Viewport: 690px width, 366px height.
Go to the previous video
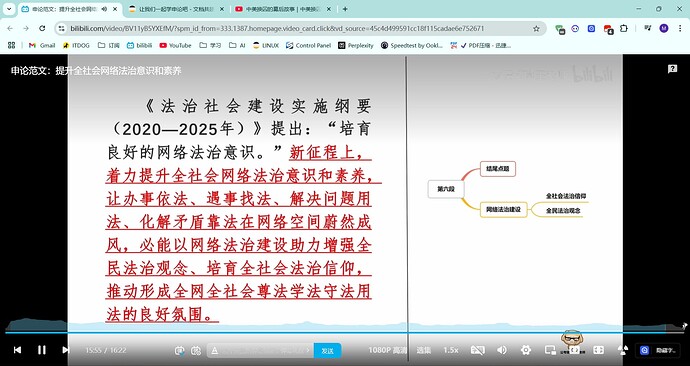coord(17,350)
